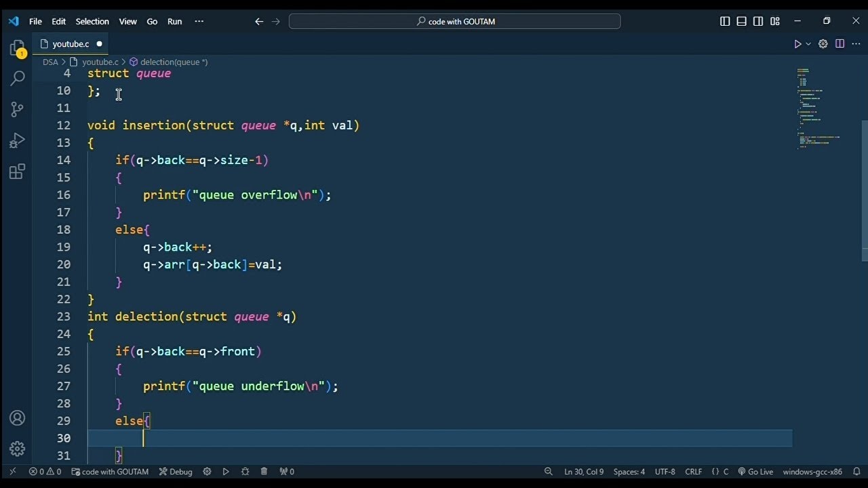The height and width of the screenshot is (488, 868).
Task: Open run button dropdown arrow
Action: 808,44
